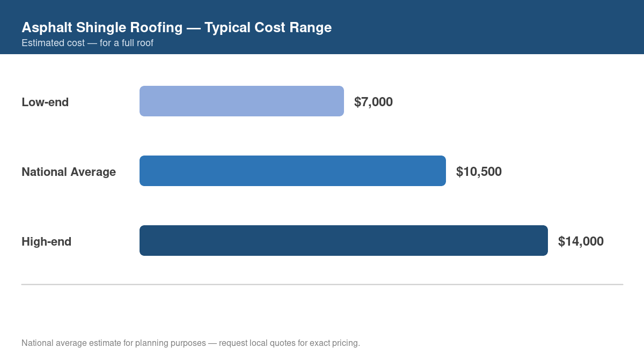Screen dimensions: 644x362
Task: Click the footnote about requesting local quotes
Action: tap(191, 343)
